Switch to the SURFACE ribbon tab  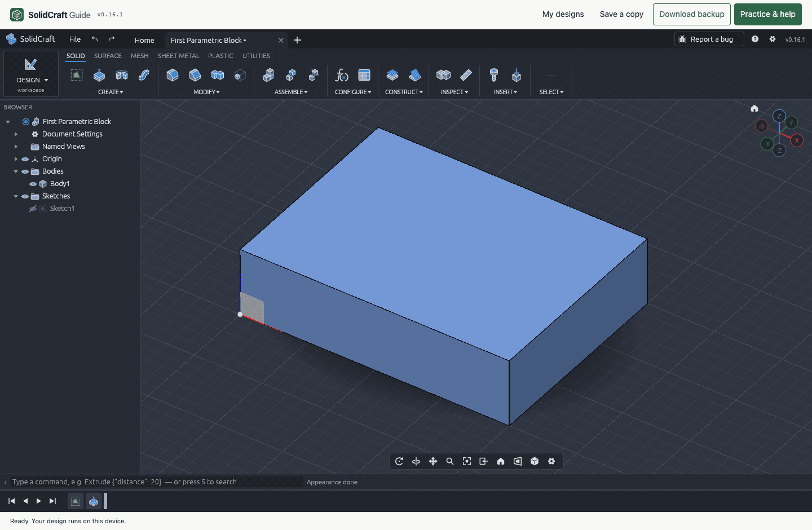point(108,56)
